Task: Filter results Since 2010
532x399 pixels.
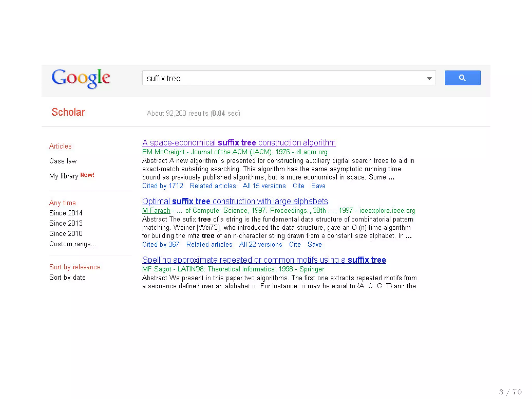Action: (66, 234)
